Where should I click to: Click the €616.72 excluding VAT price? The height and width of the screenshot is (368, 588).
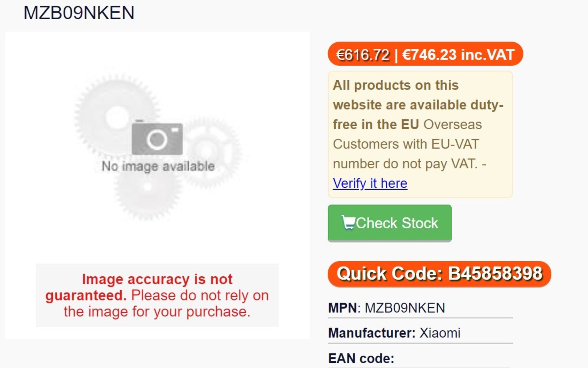[x=363, y=55]
